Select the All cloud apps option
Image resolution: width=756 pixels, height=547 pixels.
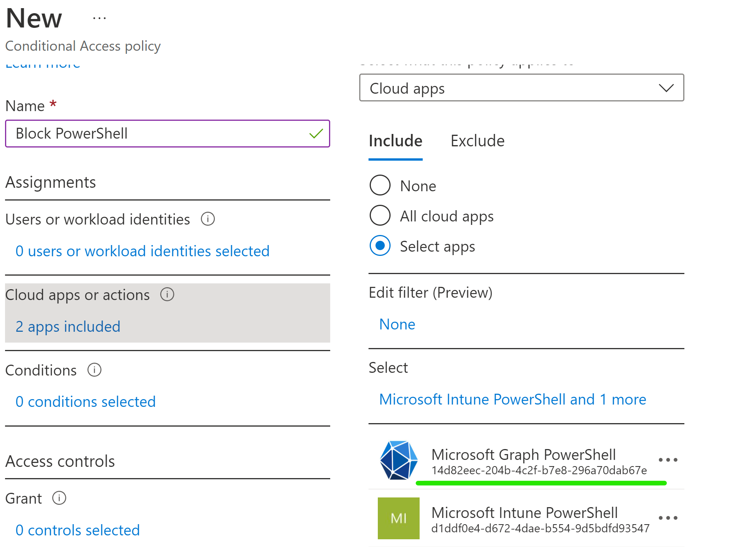tap(380, 216)
